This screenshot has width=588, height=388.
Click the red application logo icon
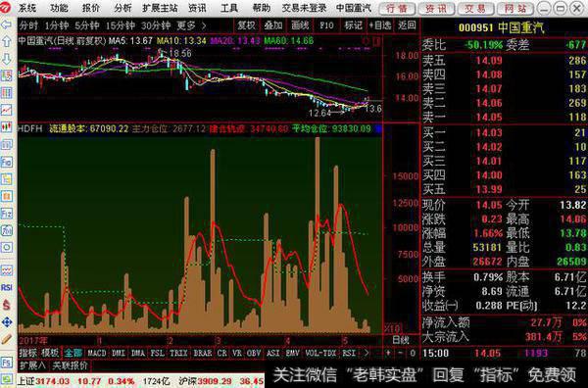[6, 8]
